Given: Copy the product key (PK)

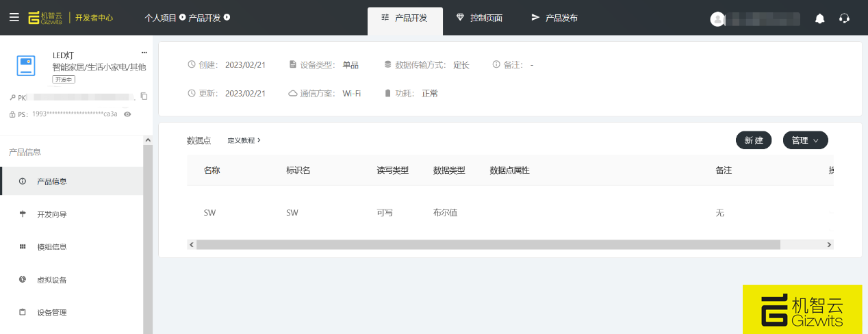Looking at the screenshot, I should [x=144, y=97].
